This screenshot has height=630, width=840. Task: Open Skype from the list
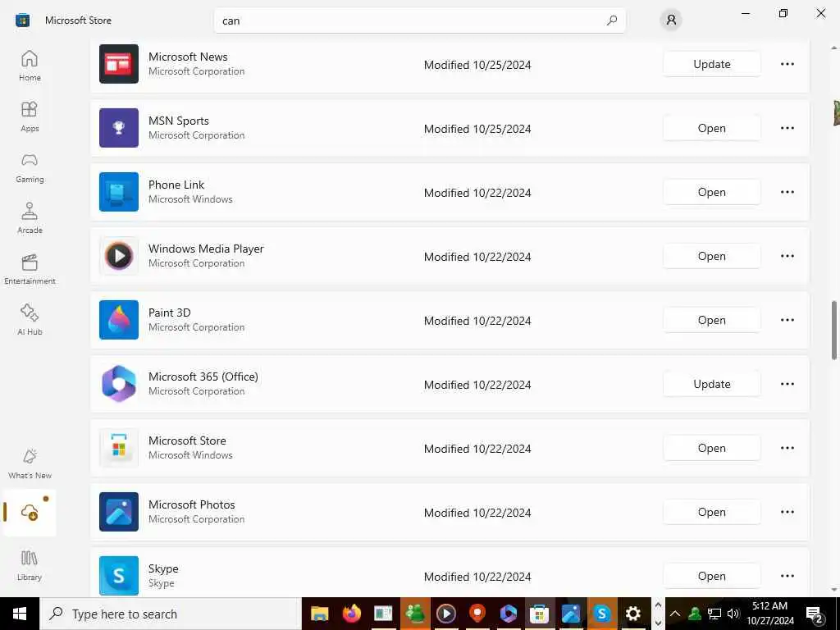(x=711, y=576)
